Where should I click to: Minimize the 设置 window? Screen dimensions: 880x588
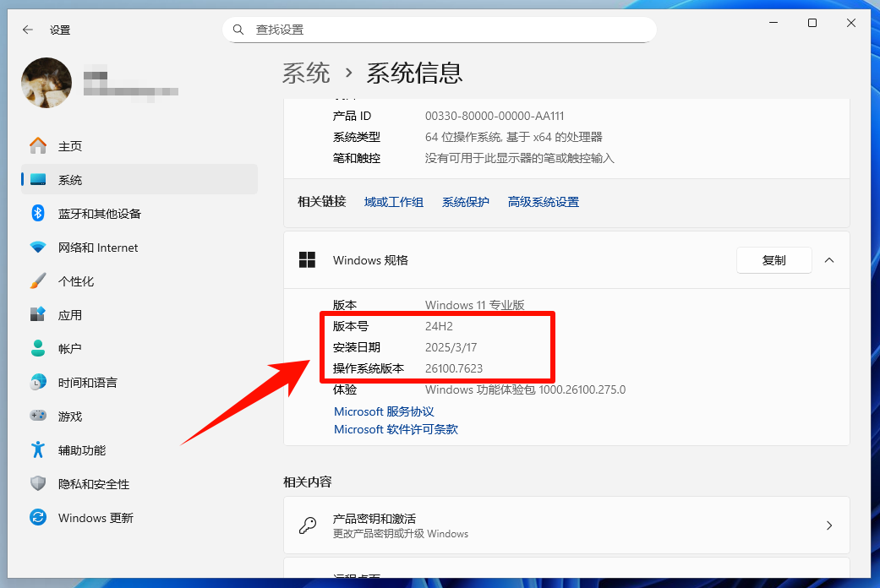click(773, 23)
